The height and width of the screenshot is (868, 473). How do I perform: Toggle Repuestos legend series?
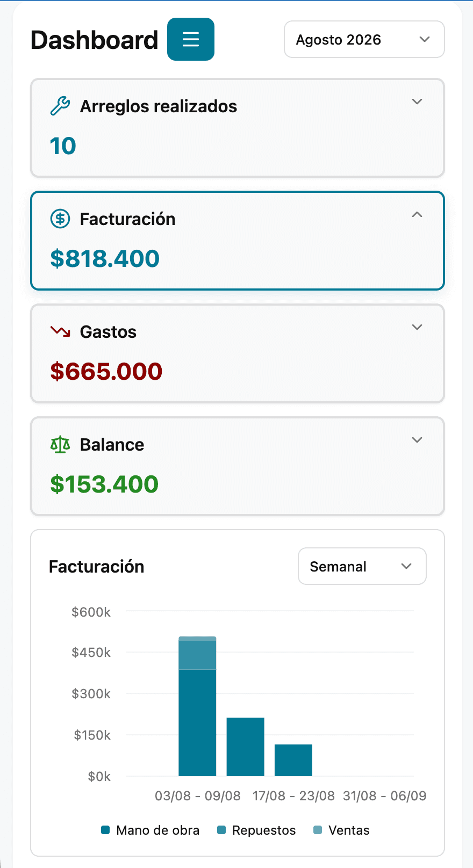coord(256,830)
